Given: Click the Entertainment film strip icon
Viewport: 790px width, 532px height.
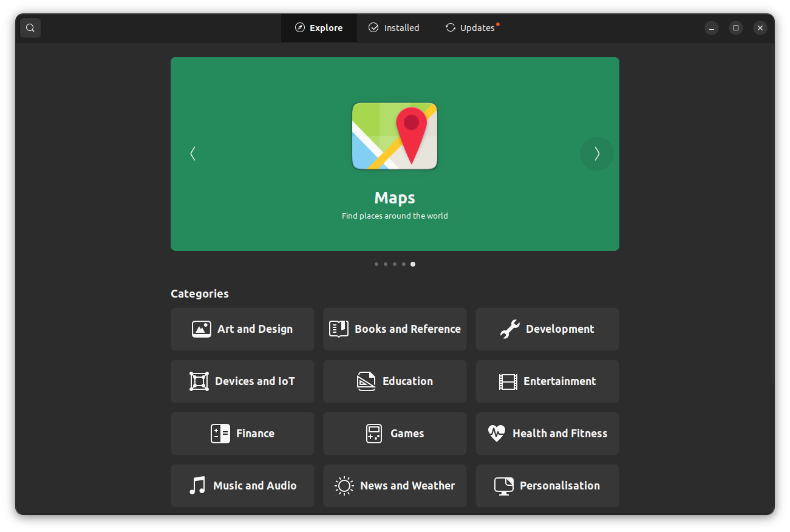Looking at the screenshot, I should point(508,381).
